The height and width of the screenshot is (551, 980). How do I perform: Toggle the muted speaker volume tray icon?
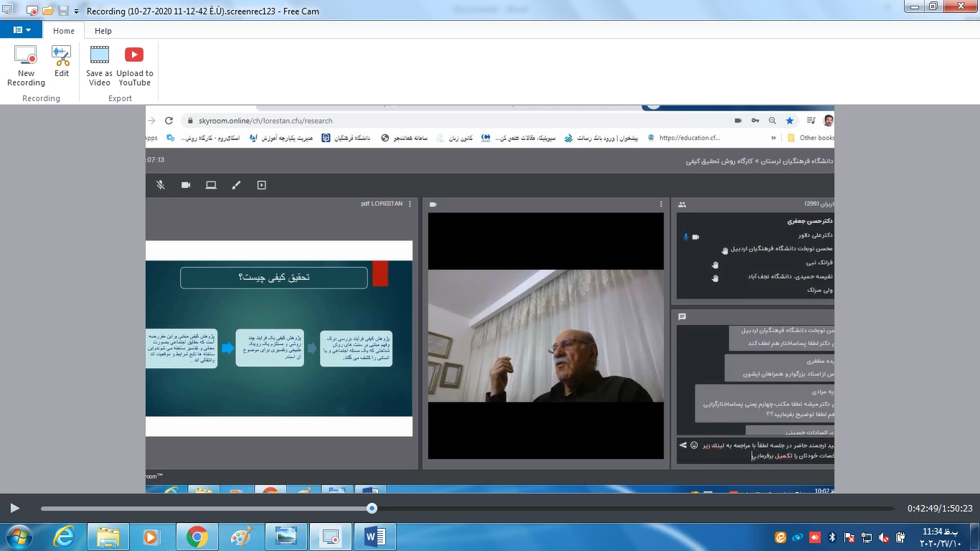tap(884, 537)
